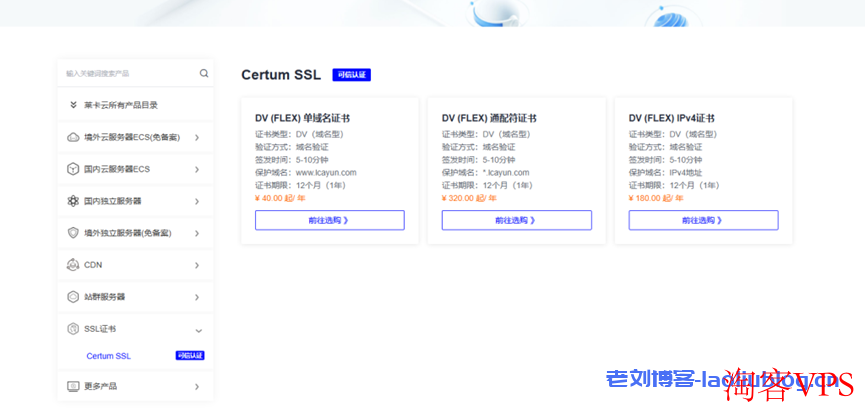
Task: Click 前往选购 for the IPv4证书
Action: coord(703,220)
